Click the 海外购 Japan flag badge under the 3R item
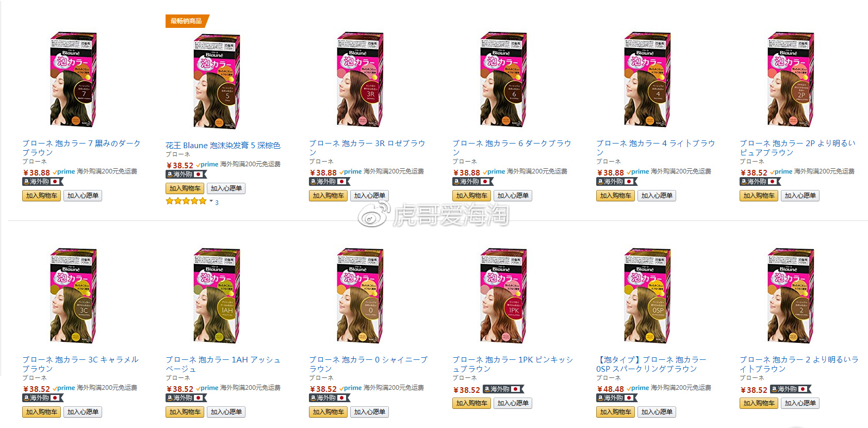868x428 pixels. [x=329, y=182]
